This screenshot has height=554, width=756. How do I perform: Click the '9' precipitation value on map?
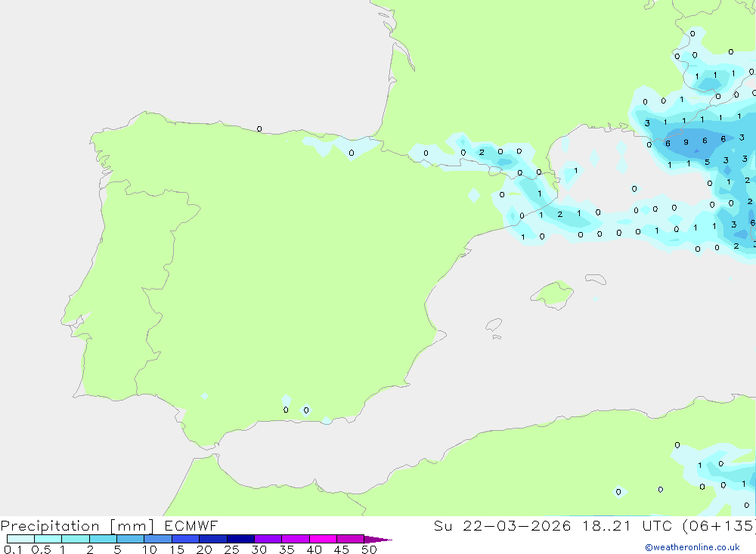[686, 142]
